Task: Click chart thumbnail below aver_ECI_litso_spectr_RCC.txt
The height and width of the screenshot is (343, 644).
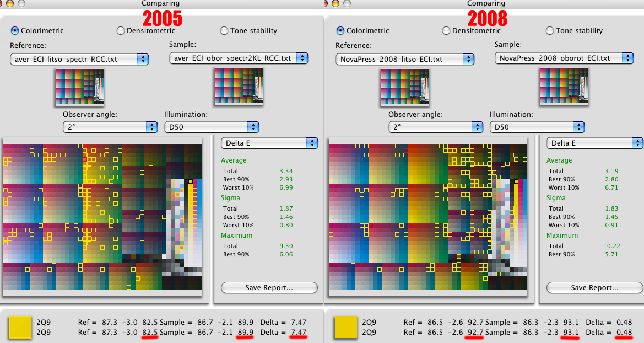Action: [79, 87]
